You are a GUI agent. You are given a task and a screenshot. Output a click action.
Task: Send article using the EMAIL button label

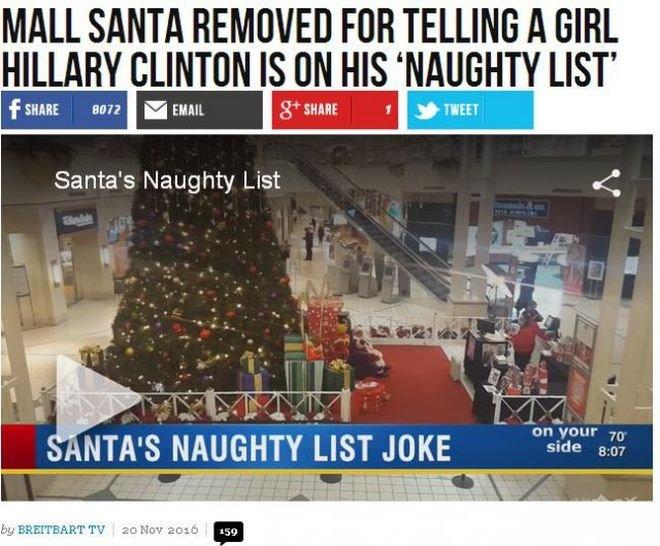tap(188, 110)
